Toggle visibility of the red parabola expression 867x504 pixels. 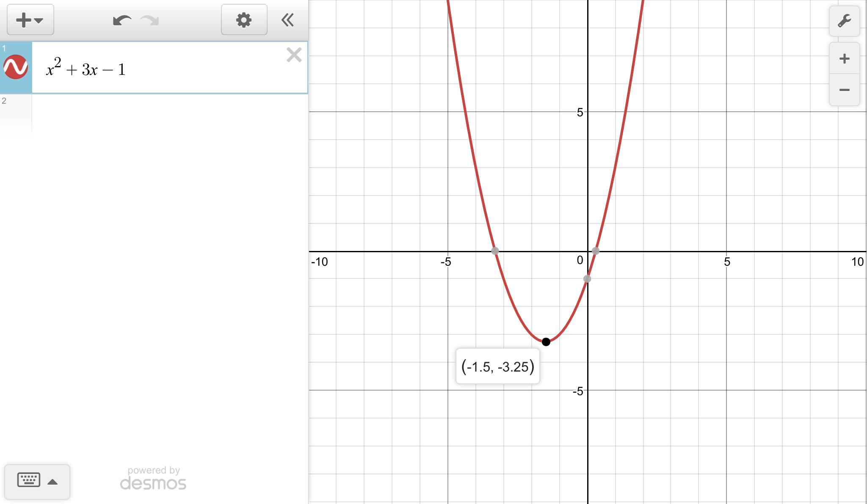(16, 67)
